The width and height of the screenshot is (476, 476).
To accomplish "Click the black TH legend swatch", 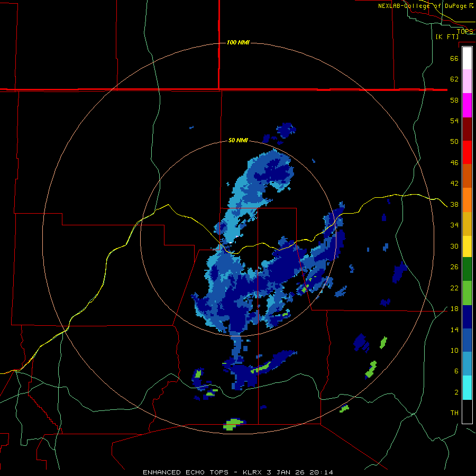I will (x=467, y=411).
